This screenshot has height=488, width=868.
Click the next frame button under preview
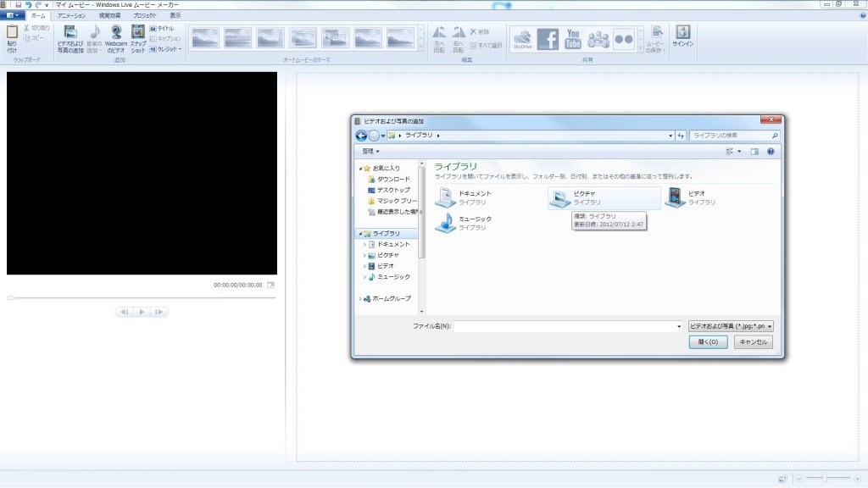point(159,312)
